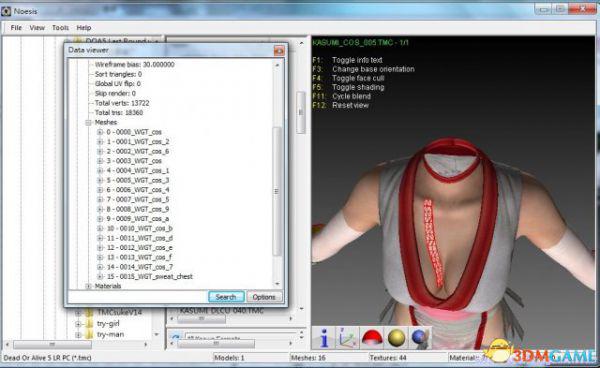The width and height of the screenshot is (600, 368).
Task: Select mesh row 3 - 0003_WGT_cos
Action: point(134,161)
